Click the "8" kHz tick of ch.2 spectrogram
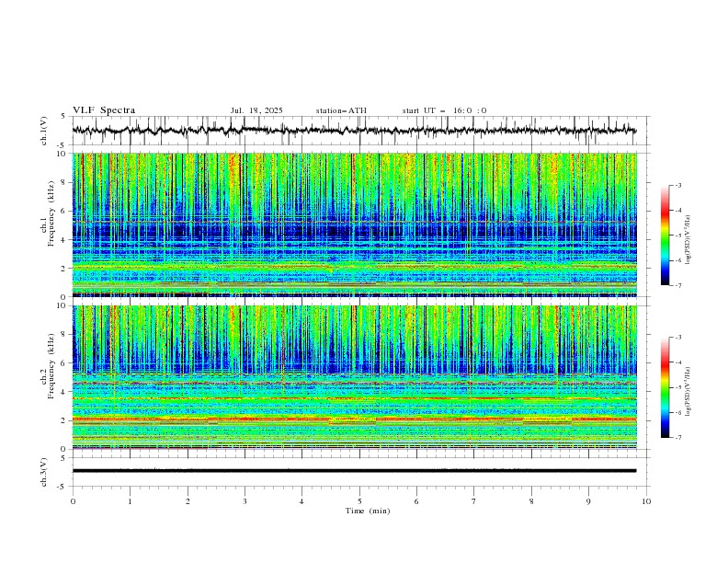728x563 pixels. [65, 335]
